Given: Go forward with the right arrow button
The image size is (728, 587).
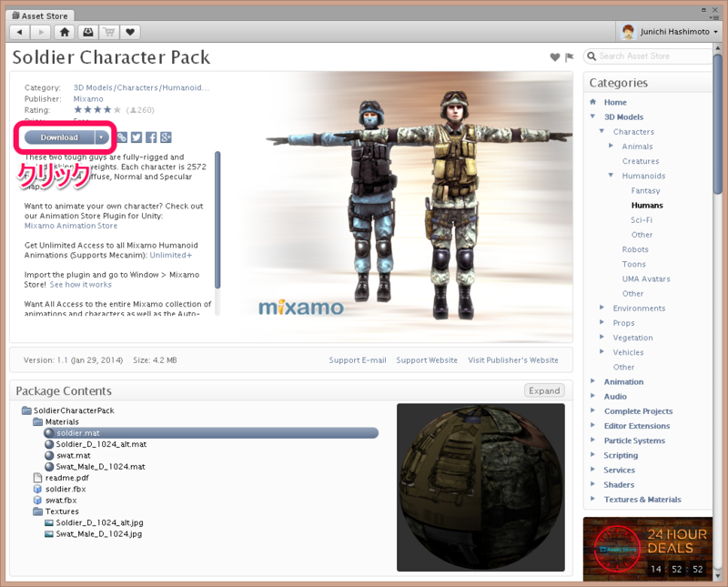Looking at the screenshot, I should pos(41,32).
